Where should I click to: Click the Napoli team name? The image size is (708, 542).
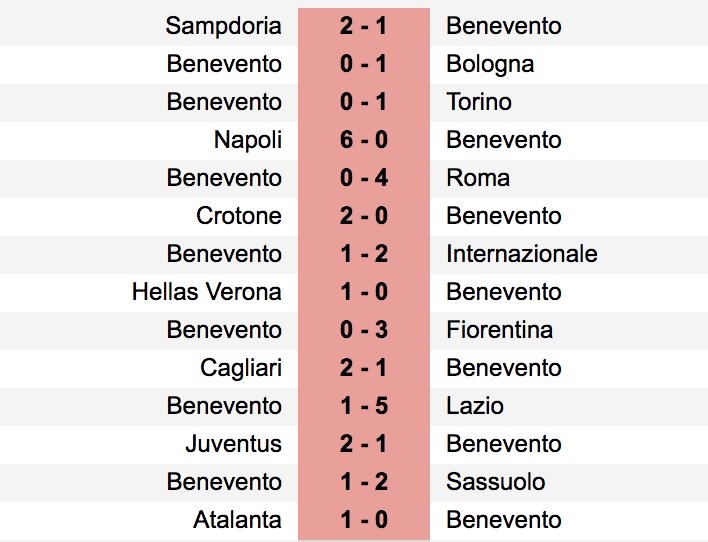point(248,140)
